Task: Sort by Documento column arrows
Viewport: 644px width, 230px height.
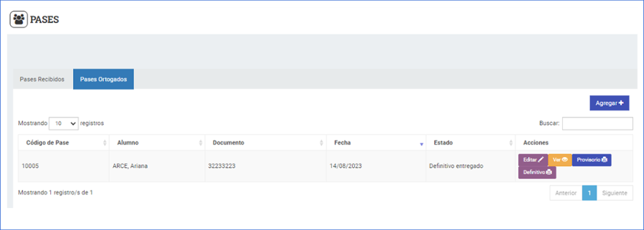Action: [321, 143]
